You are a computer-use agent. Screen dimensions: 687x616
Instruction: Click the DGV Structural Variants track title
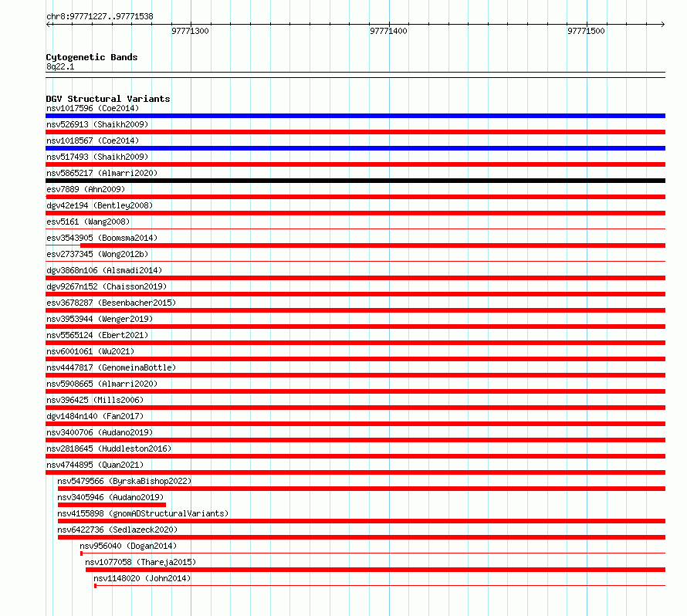[x=108, y=99]
